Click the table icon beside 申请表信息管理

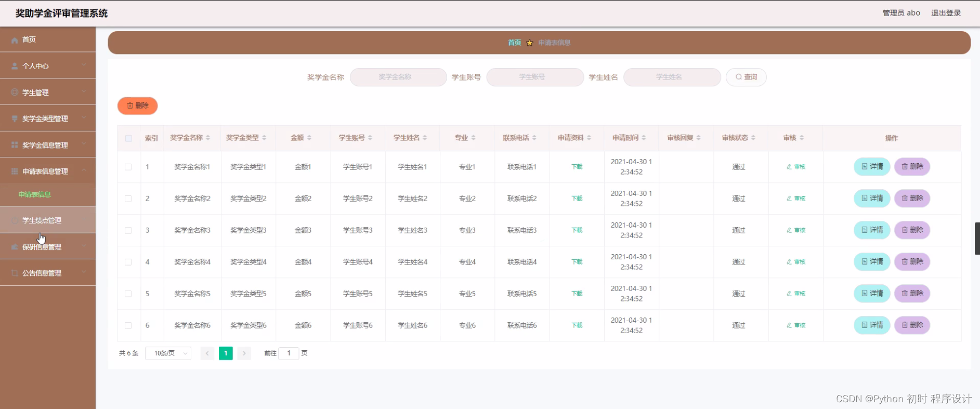pyautogui.click(x=15, y=171)
